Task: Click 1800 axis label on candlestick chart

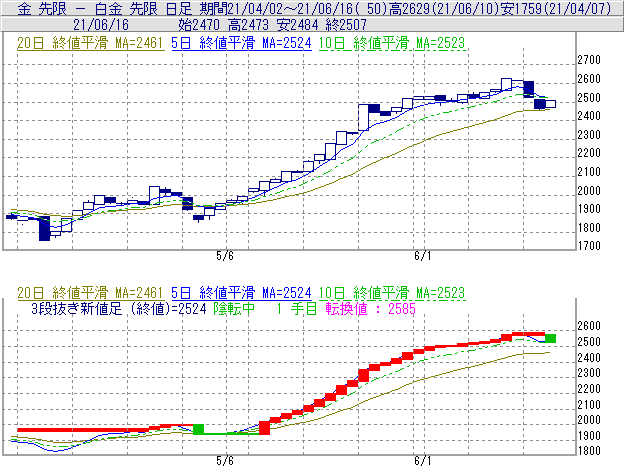Action: (589, 228)
